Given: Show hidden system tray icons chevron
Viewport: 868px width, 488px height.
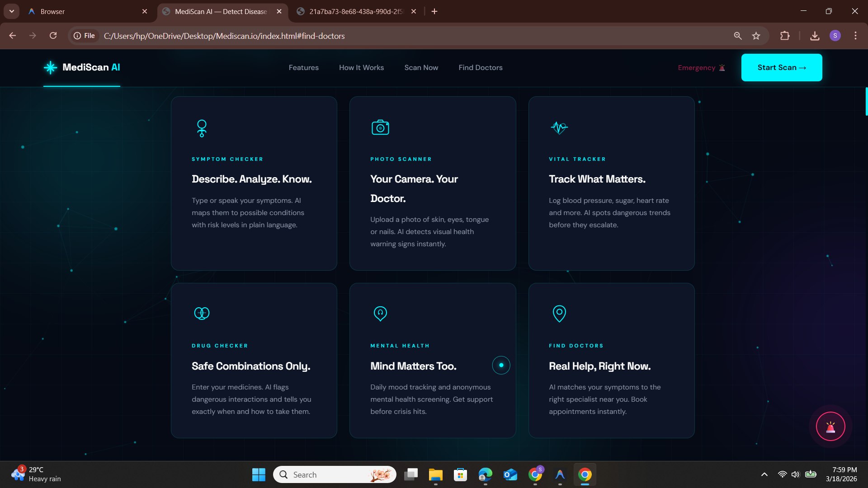Looking at the screenshot, I should coord(764,474).
